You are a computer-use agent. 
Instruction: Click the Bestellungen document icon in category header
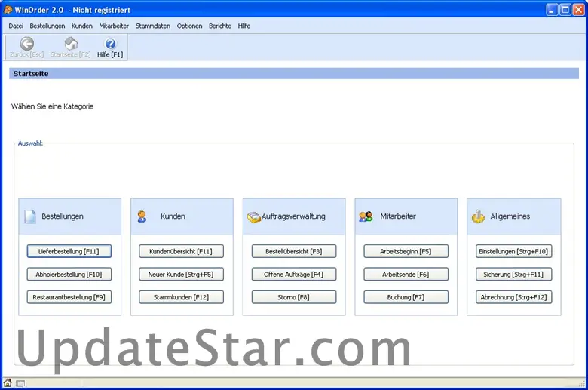pyautogui.click(x=30, y=216)
